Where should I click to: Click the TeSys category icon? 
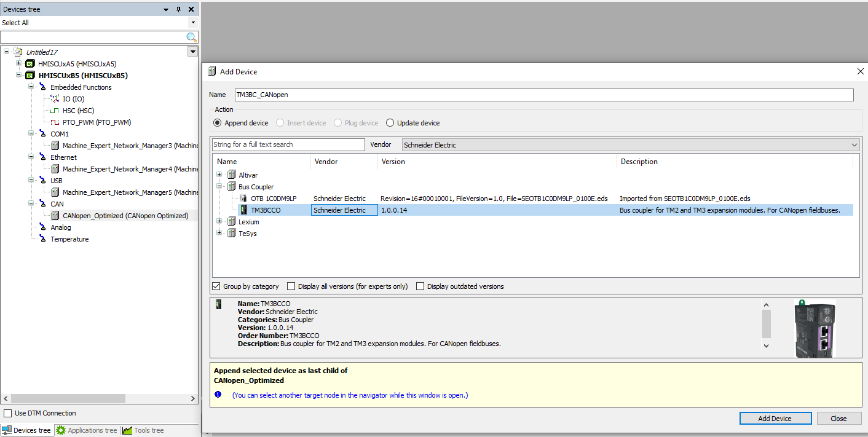(x=231, y=234)
